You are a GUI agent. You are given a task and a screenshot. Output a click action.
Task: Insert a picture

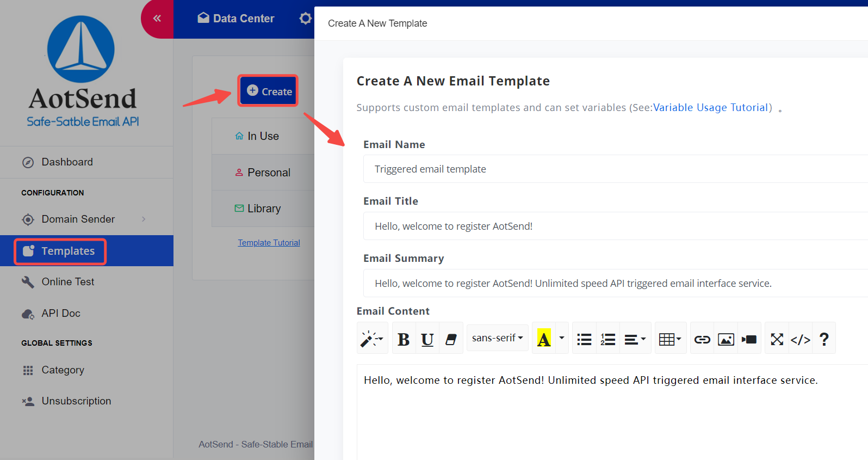(x=726, y=339)
